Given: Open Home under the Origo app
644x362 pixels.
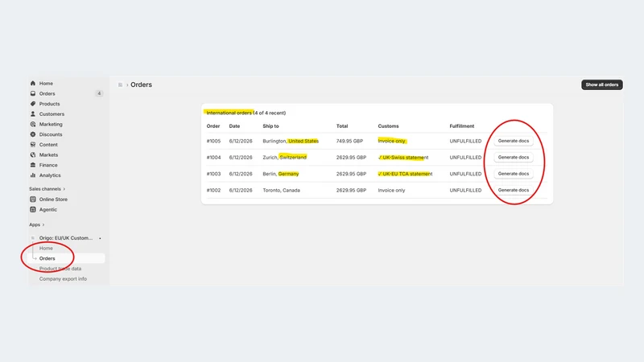Looking at the screenshot, I should click(46, 249).
